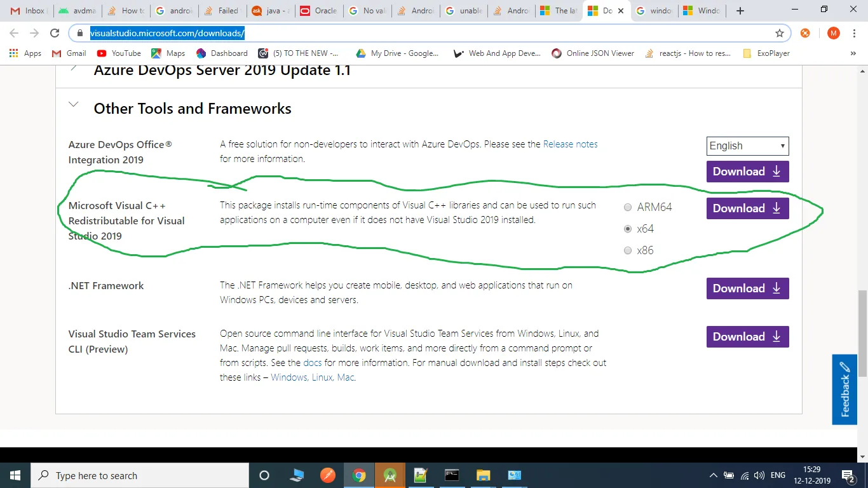868x488 pixels.
Task: Download the .NET Framework
Action: click(748, 288)
